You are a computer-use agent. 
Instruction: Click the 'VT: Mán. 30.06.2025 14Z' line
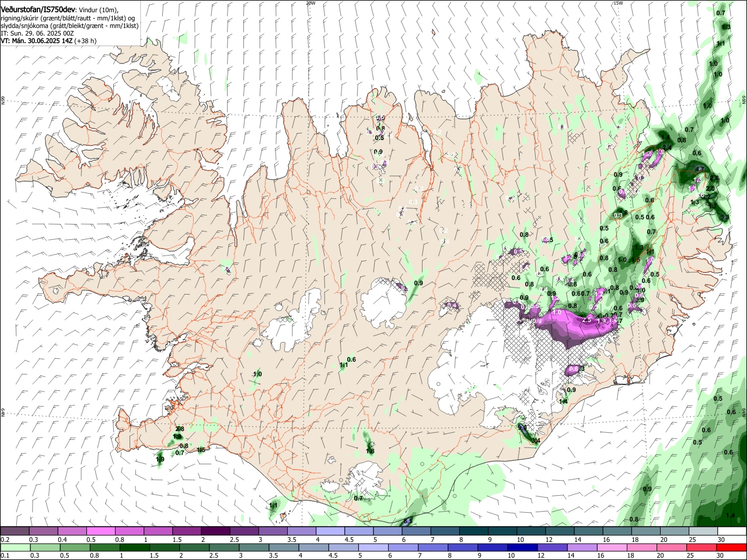36,41
